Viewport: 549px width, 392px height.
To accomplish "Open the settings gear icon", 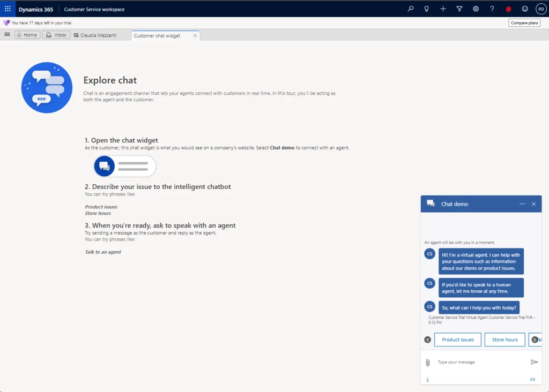I will [x=476, y=9].
